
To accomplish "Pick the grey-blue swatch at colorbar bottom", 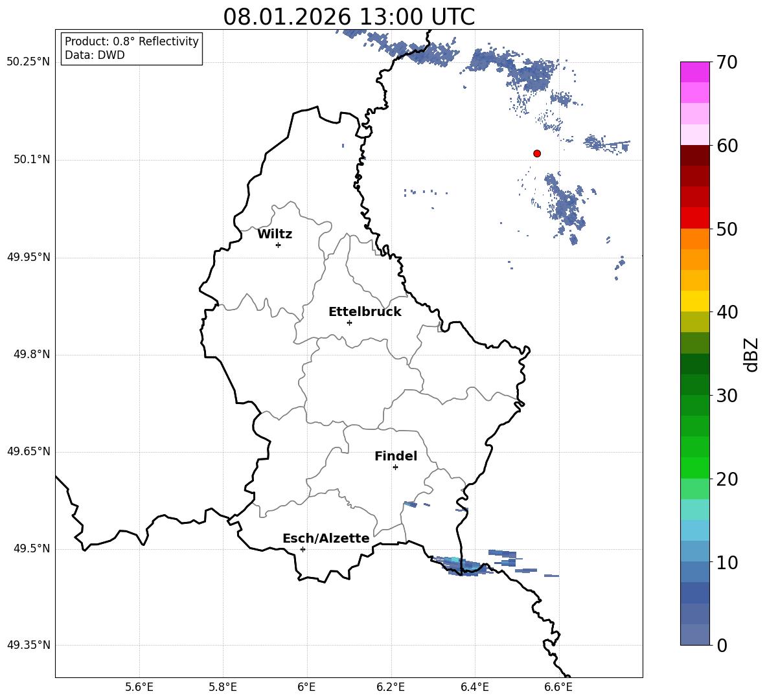I will tap(695, 635).
